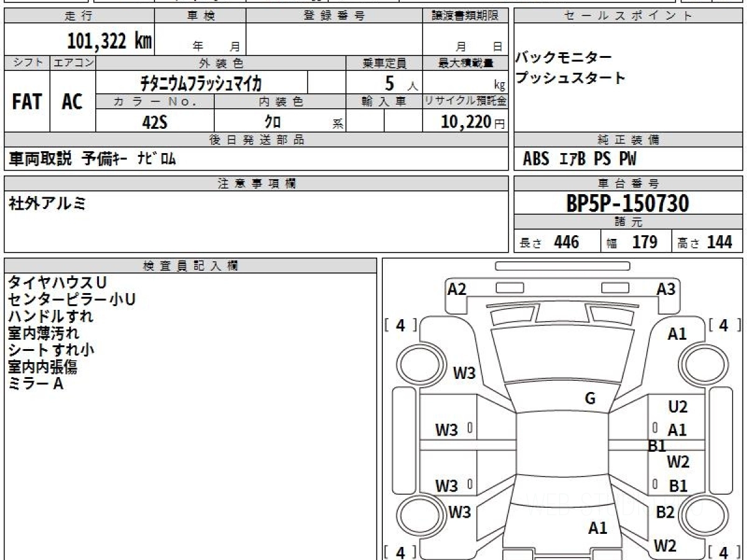Click the B2 damage mark on diagram
Screen dimensions: 747x560
(x=665, y=513)
